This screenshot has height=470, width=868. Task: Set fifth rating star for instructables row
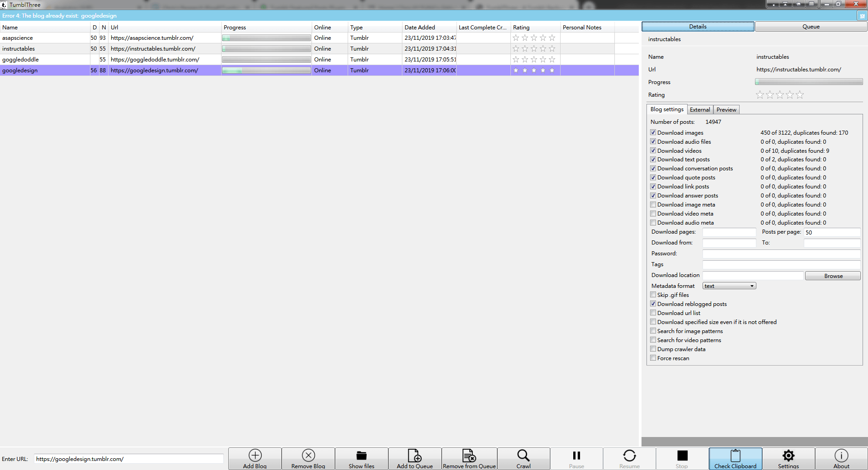(552, 49)
